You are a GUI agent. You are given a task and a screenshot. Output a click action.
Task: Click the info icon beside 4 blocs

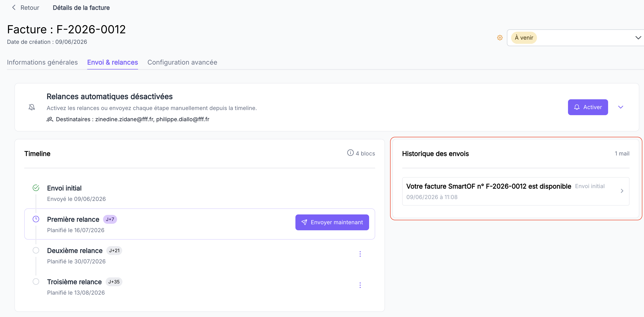point(350,153)
